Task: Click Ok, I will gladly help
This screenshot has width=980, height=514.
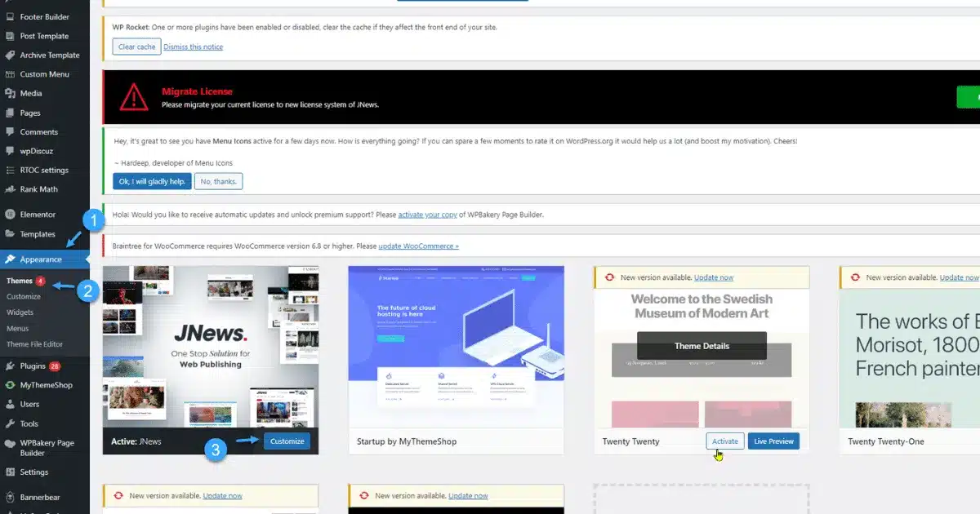Action: pyautogui.click(x=152, y=181)
